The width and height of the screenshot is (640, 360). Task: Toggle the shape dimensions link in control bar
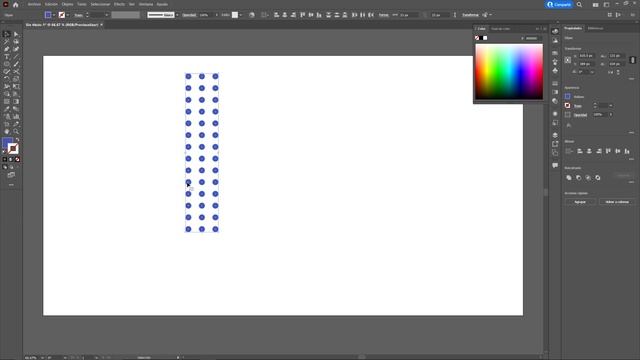425,15
